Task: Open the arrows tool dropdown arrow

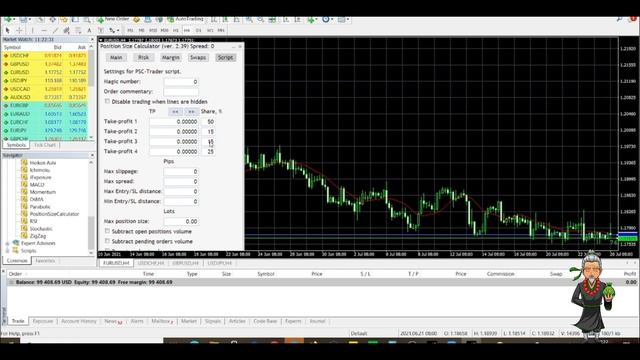Action: (x=118, y=30)
